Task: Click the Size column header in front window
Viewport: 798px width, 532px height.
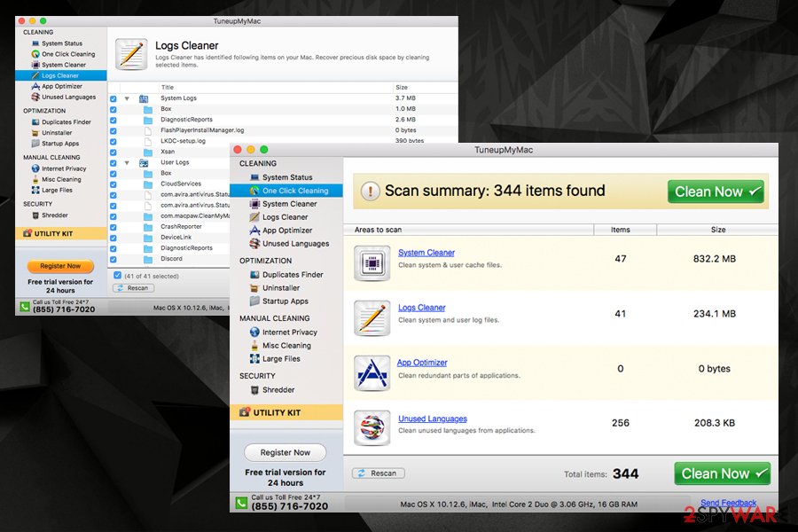Action: [x=717, y=230]
